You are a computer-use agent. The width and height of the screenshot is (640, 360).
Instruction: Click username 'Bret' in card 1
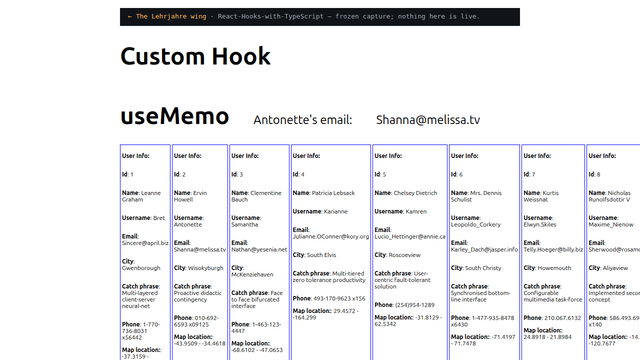tap(159, 218)
